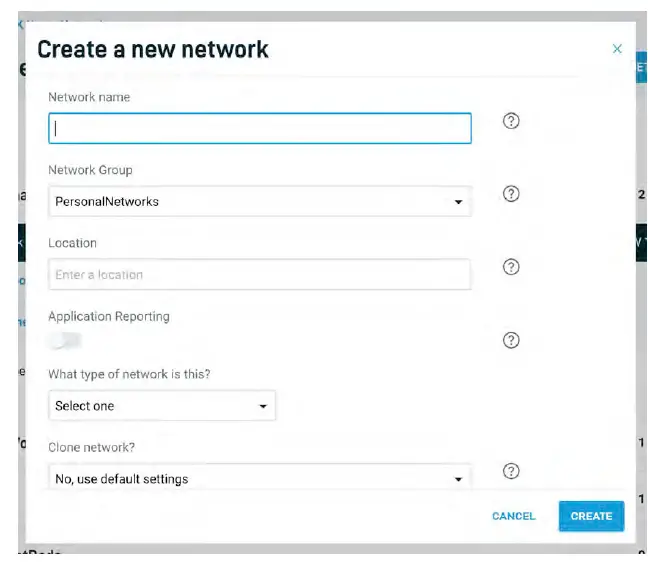
Task: Expand the Network Group dropdown
Action: point(260,201)
